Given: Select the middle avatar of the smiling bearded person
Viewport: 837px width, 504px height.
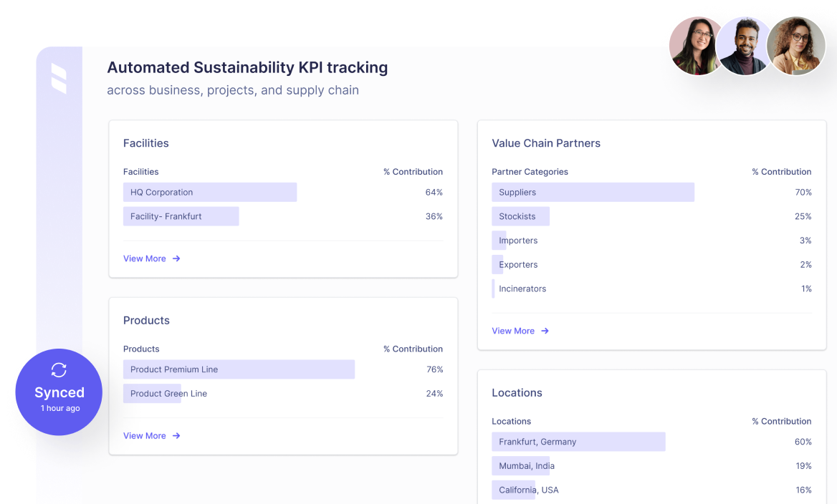Looking at the screenshot, I should (x=742, y=46).
